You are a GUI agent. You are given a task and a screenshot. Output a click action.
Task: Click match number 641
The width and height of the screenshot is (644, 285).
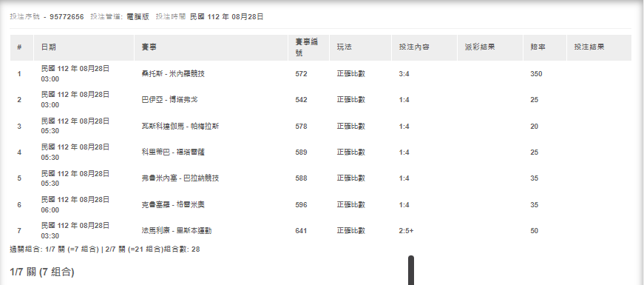(301, 231)
